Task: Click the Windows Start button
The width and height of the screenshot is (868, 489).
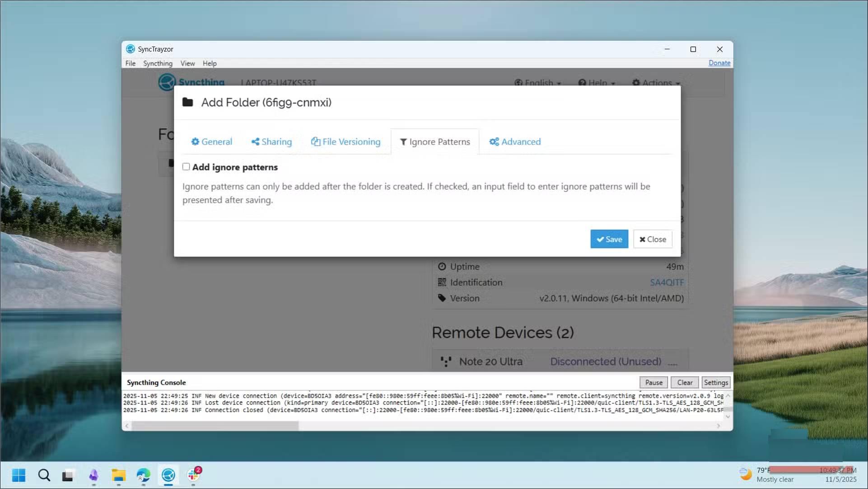Action: point(19,475)
